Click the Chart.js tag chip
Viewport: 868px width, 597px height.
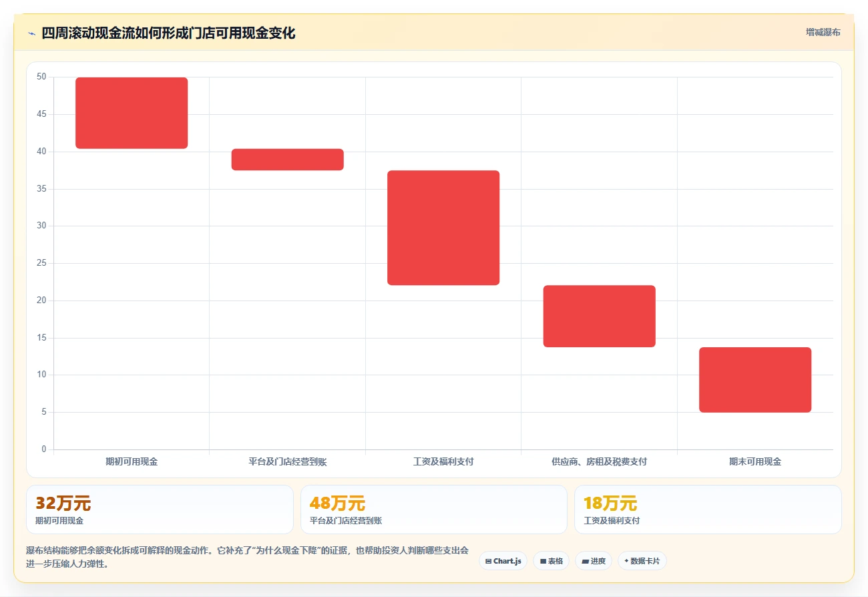[x=503, y=561]
